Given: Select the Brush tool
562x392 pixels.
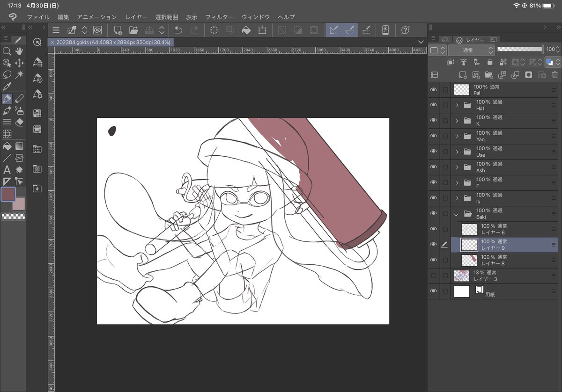Looking at the screenshot, I should click(7, 110).
